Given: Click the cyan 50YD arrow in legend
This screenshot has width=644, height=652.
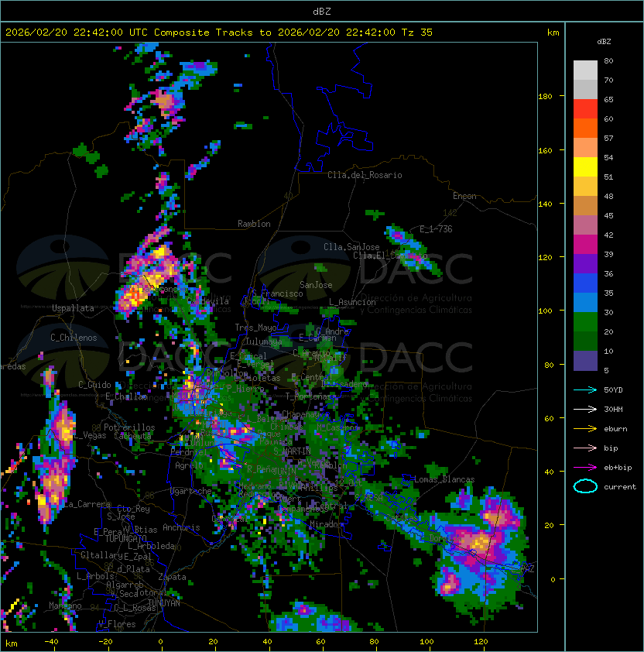Looking at the screenshot, I should (x=585, y=389).
